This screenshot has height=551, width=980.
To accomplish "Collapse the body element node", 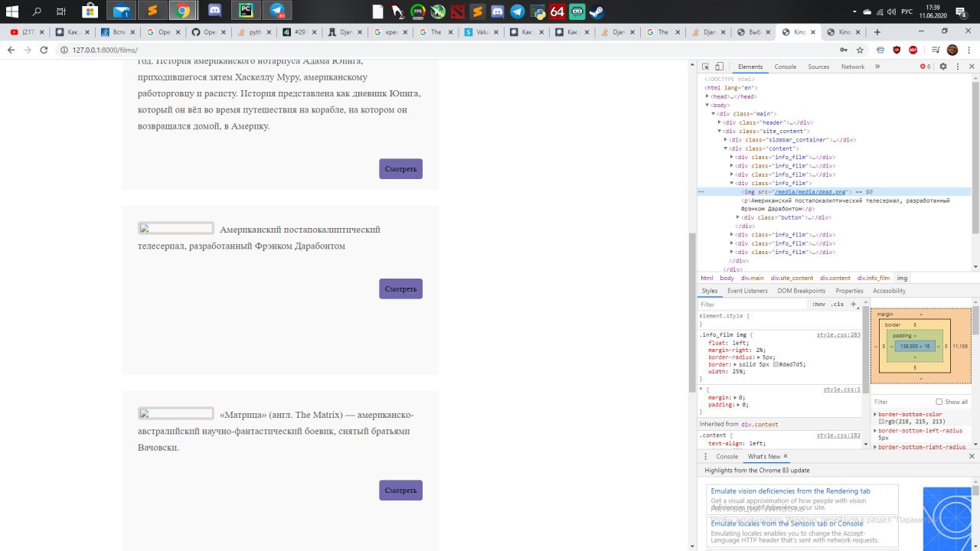I will click(707, 105).
